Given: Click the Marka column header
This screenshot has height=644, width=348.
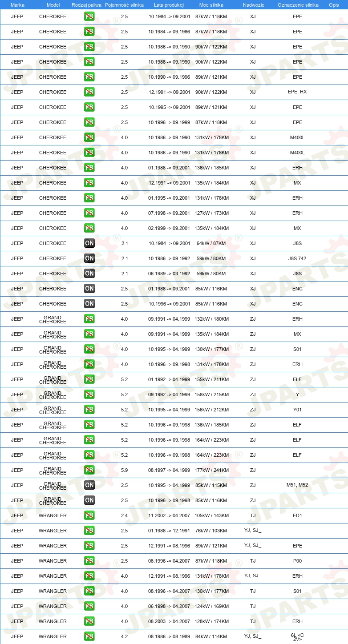Looking at the screenshot, I should point(17,5).
